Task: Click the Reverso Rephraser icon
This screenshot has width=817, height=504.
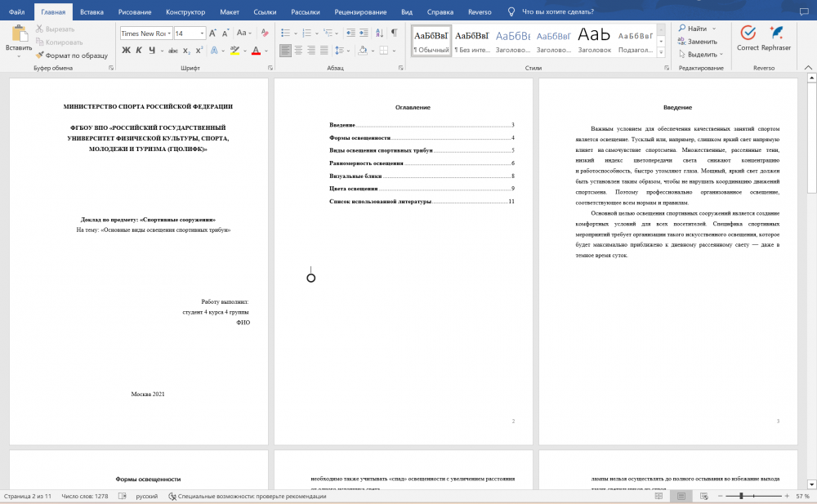Action: (x=776, y=33)
